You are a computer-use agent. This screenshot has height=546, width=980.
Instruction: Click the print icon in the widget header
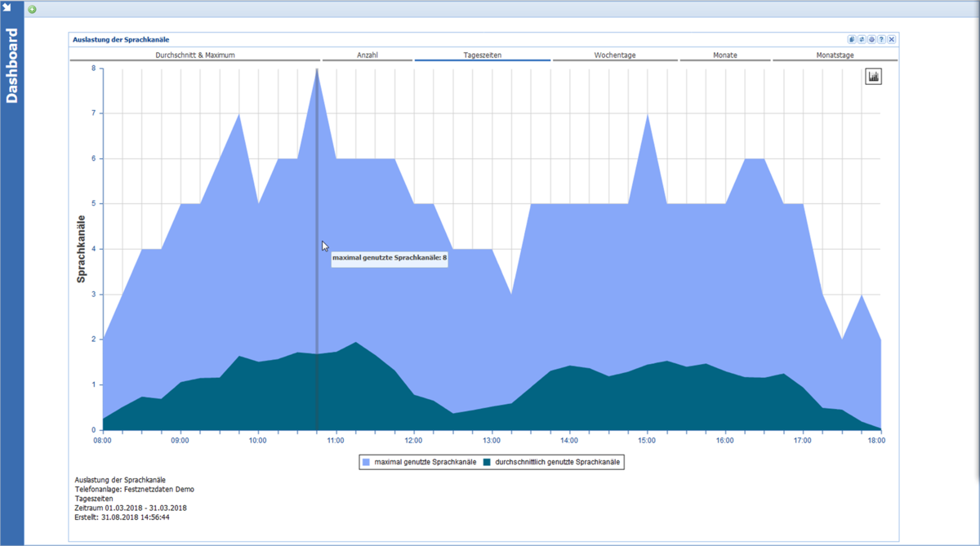(871, 39)
